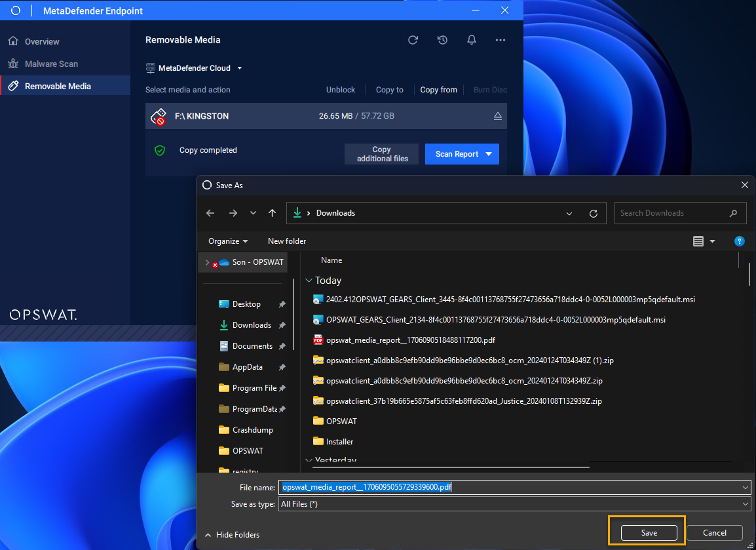Click the Search Downloads field
Image resolution: width=756 pixels, height=550 pixels.
pyautogui.click(x=680, y=213)
